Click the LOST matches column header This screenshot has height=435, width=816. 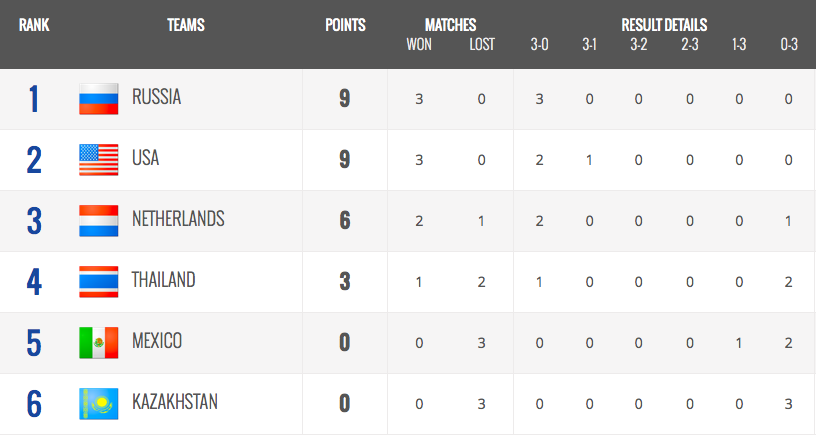click(x=482, y=45)
